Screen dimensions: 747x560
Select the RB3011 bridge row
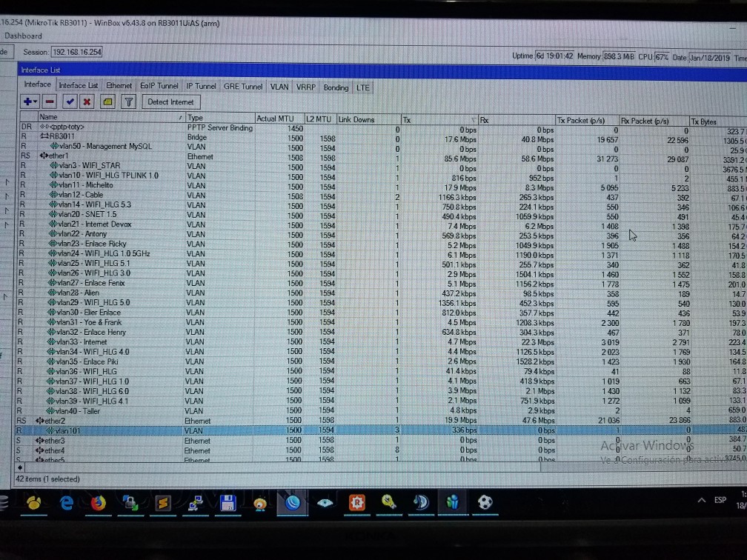pyautogui.click(x=381, y=138)
